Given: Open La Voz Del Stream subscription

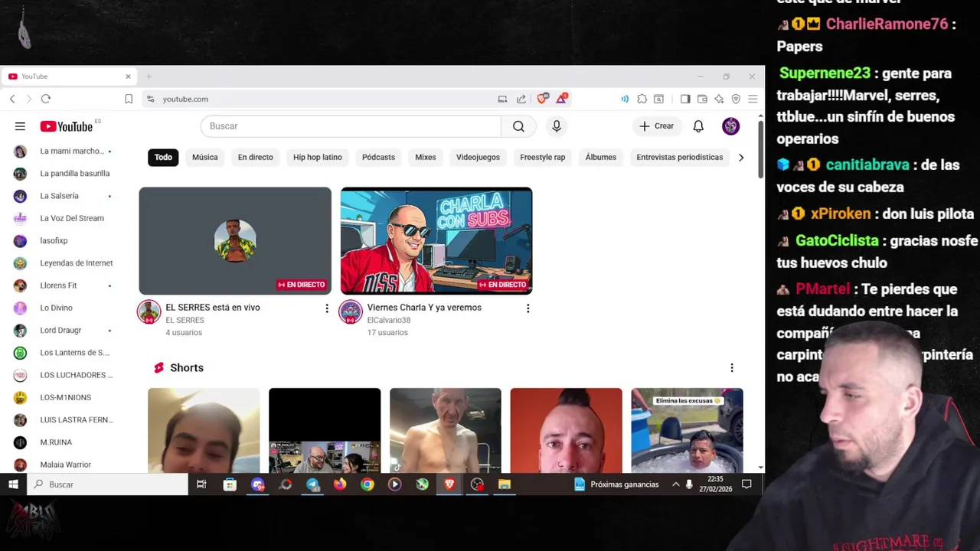Looking at the screenshot, I should [64, 218].
